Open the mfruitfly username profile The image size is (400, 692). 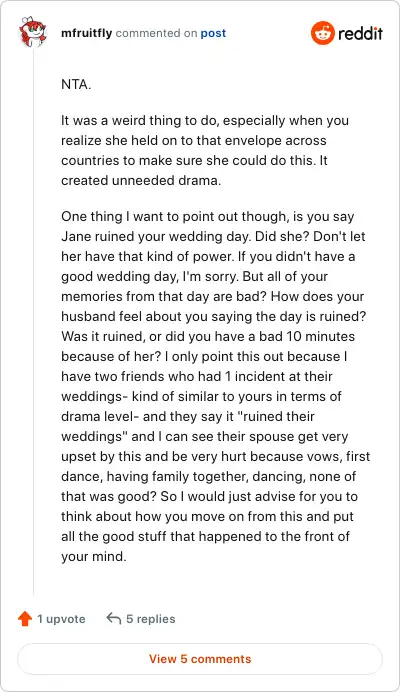click(87, 33)
